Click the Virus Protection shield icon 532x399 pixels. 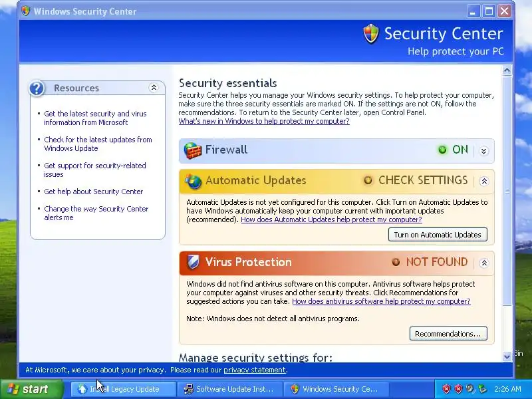193,262
